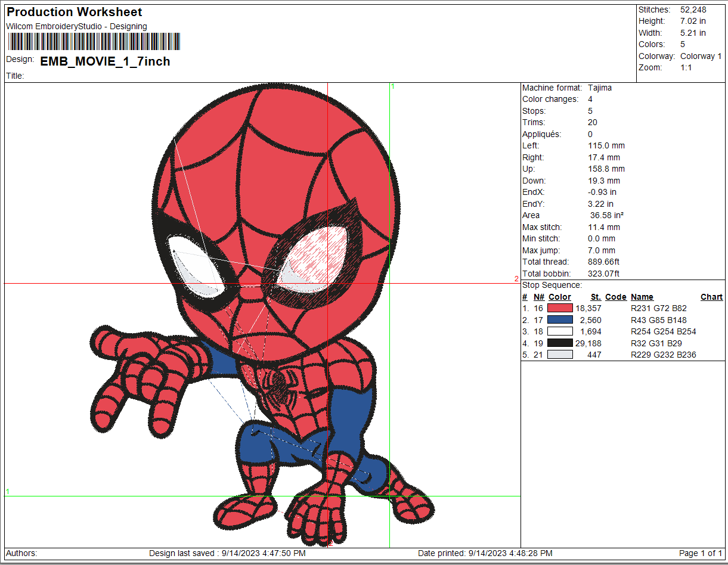This screenshot has width=728, height=565.
Task: Click the green marker 1 at left edge
Action: [8, 492]
